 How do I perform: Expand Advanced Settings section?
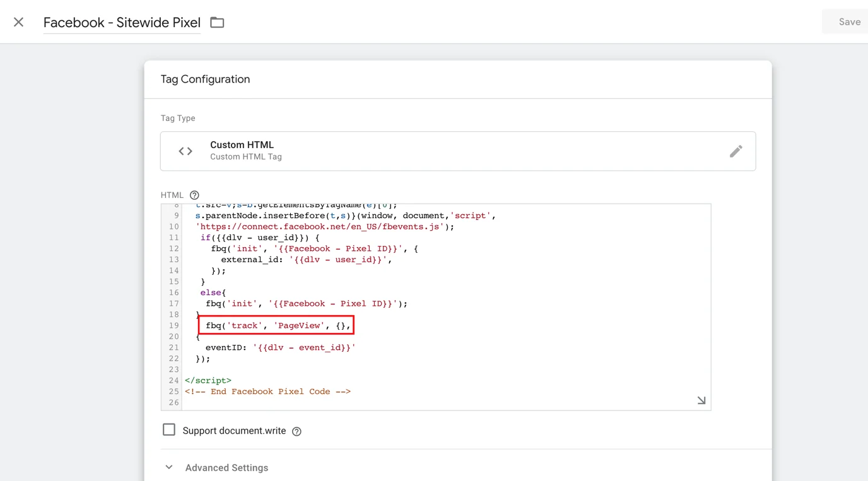point(217,468)
